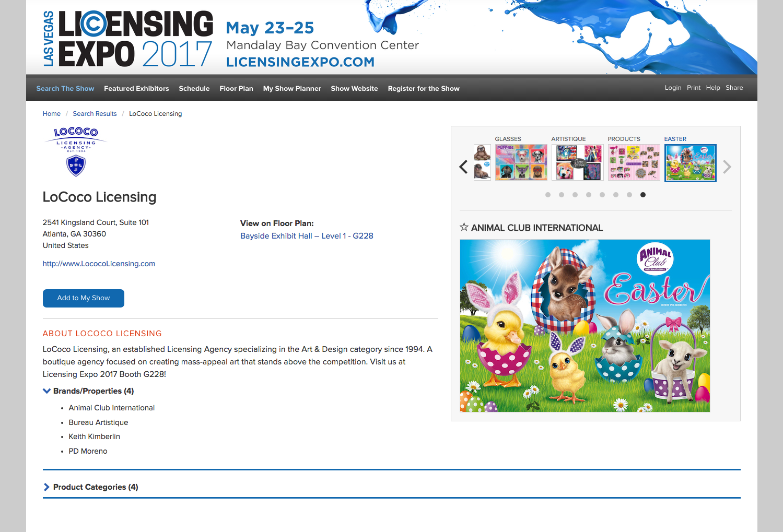Click the LoCoco Licensing page heading
The image size is (783, 532).
point(100,197)
